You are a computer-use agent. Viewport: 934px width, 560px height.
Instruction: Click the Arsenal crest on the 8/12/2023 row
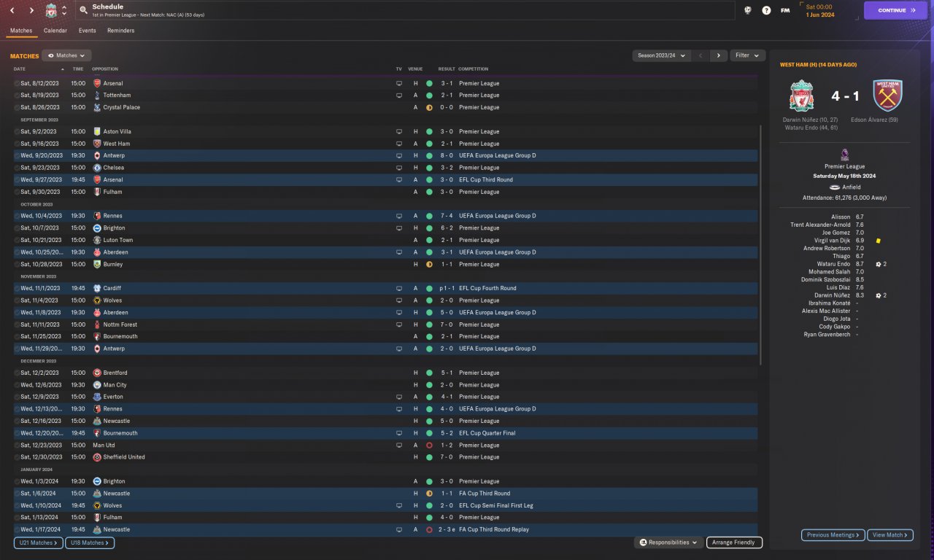(x=97, y=83)
